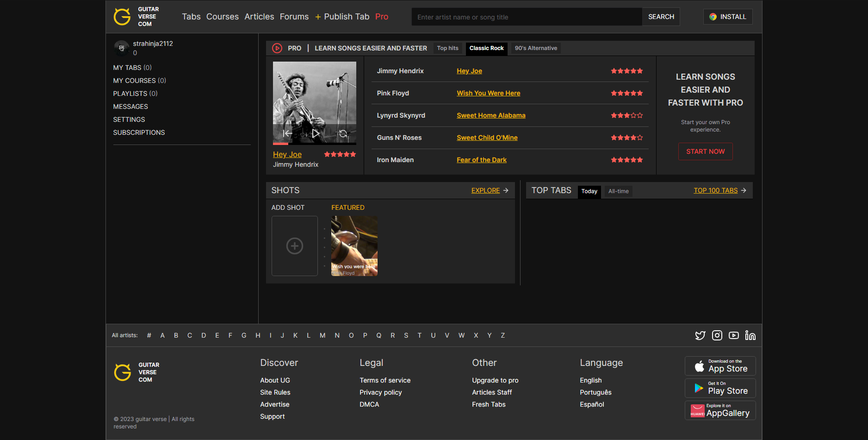Open MESSAGES in sidebar
This screenshot has height=440, width=868.
click(x=130, y=107)
